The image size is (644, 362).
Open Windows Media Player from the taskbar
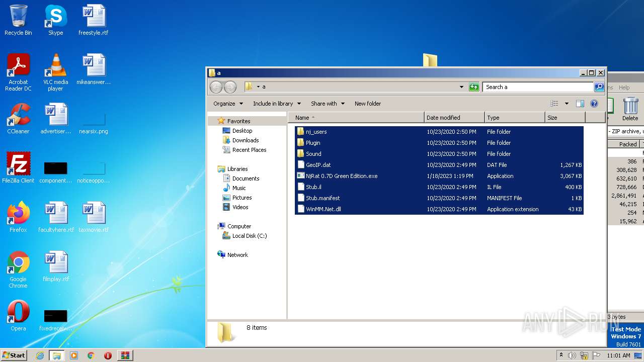pyautogui.click(x=74, y=355)
